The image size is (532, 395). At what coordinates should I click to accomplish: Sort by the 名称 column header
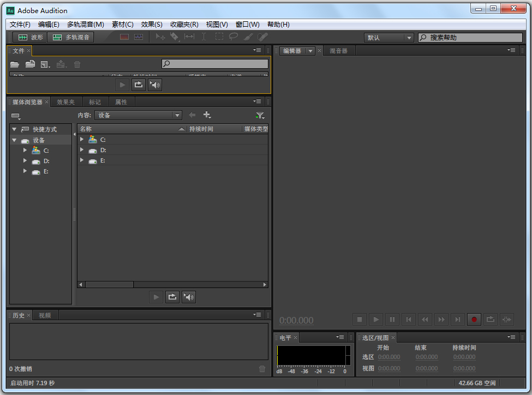pyautogui.click(x=132, y=129)
